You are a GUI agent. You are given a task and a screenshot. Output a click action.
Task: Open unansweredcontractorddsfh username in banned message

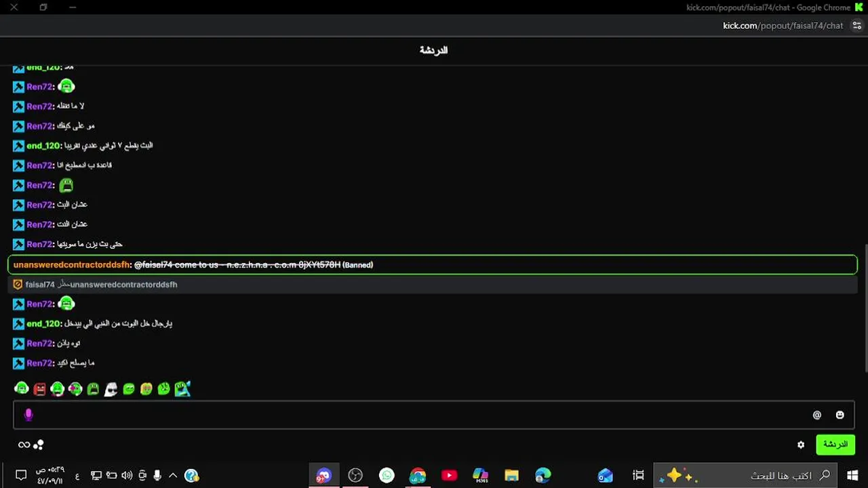pos(71,264)
